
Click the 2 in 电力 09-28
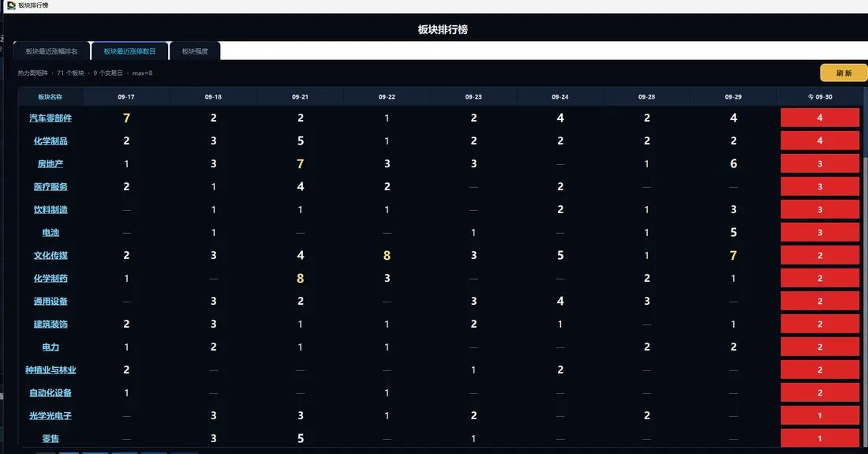tap(646, 347)
